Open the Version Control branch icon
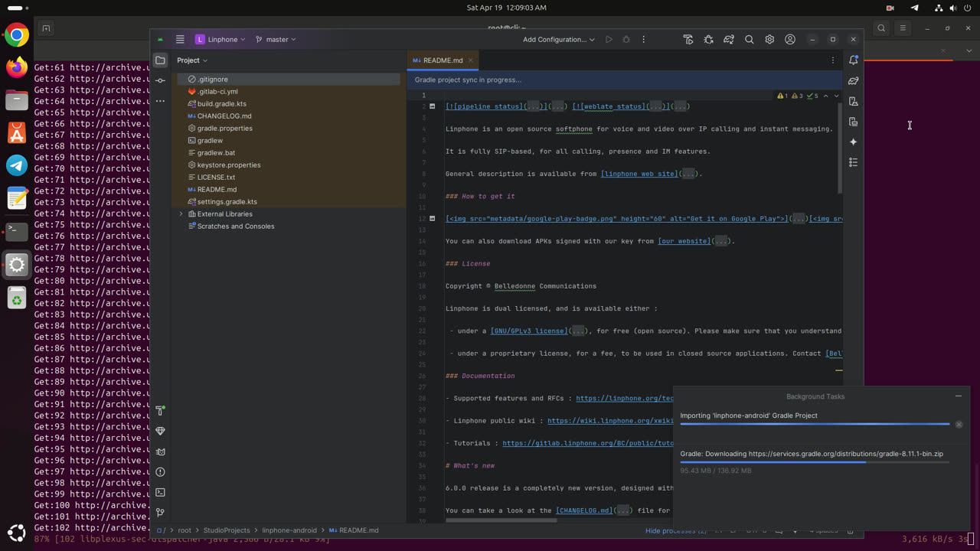This screenshot has width=980, height=551. click(x=160, y=513)
